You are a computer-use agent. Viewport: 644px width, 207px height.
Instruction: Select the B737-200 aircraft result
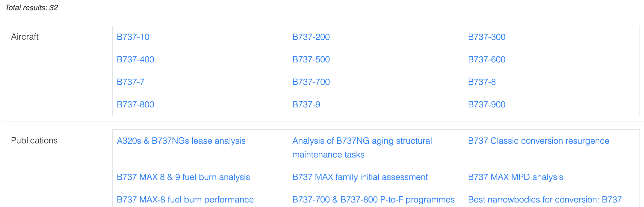coord(311,37)
